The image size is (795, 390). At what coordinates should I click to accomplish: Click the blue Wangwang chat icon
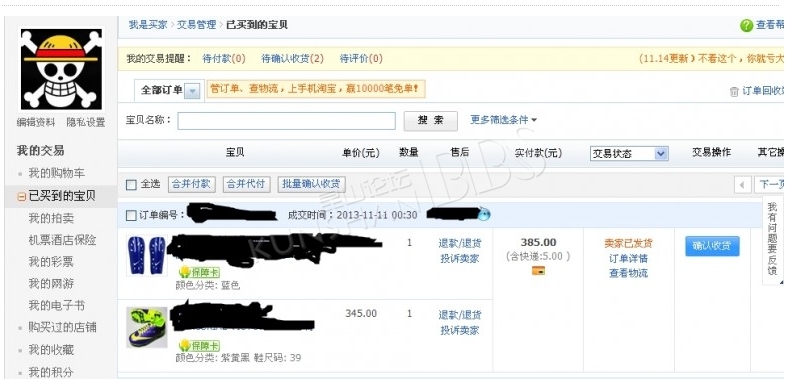tap(484, 215)
